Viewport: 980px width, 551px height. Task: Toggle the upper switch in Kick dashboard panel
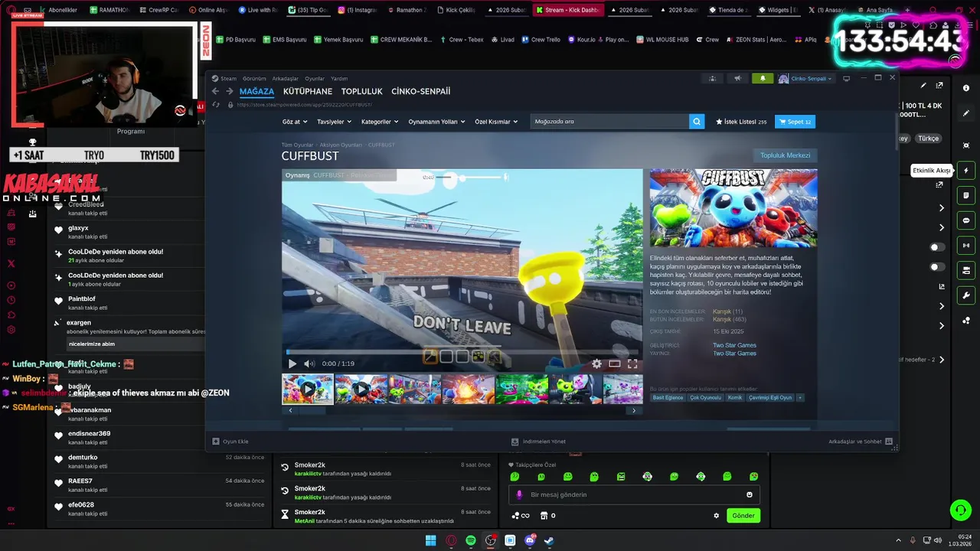(x=937, y=247)
